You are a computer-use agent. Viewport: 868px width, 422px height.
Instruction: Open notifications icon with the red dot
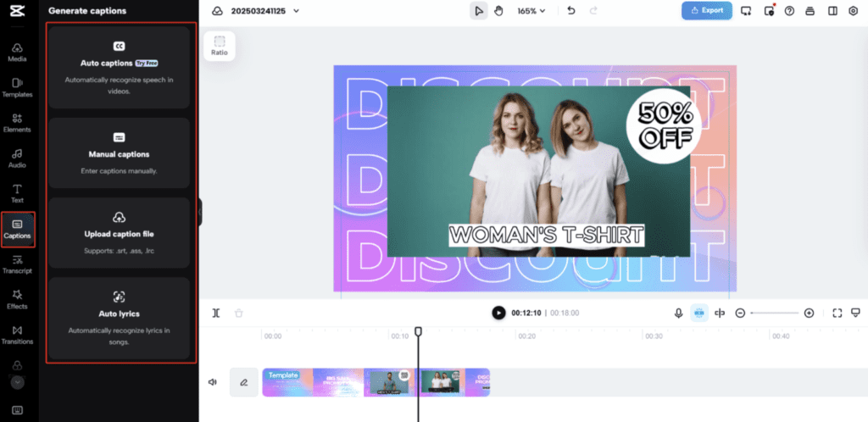[x=768, y=10]
